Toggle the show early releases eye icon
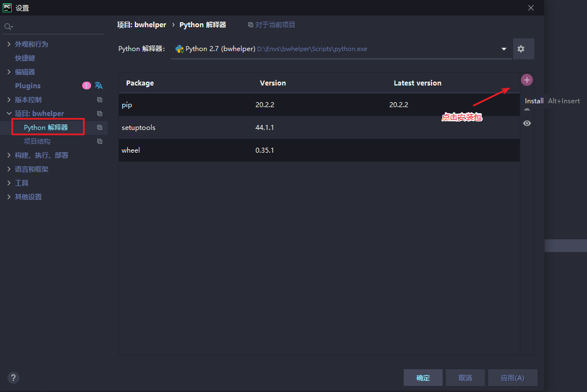587x392 pixels. tap(527, 123)
